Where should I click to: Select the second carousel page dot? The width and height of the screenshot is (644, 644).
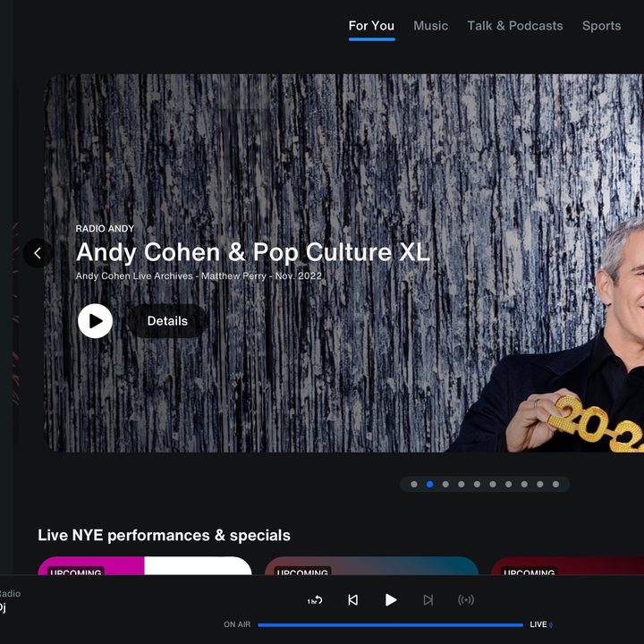(429, 484)
